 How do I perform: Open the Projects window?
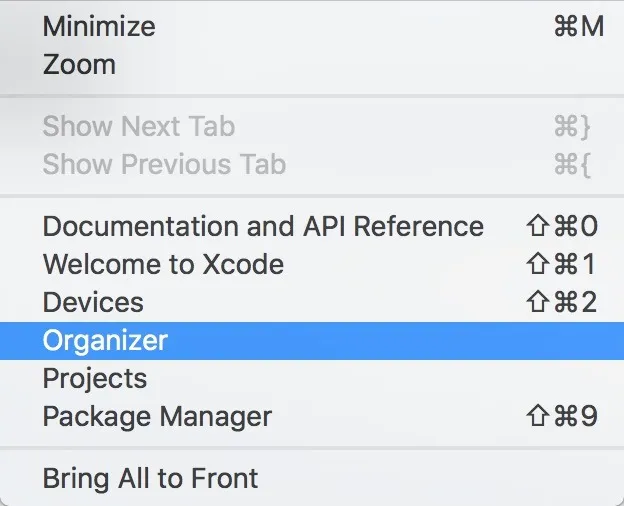(95, 379)
